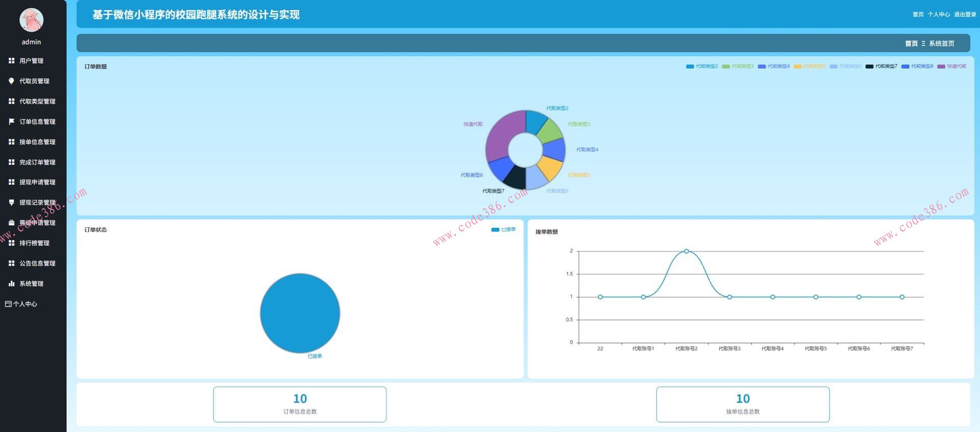
Task: Expand the 代取类型管理 sidebar menu
Action: pyautogui.click(x=37, y=101)
